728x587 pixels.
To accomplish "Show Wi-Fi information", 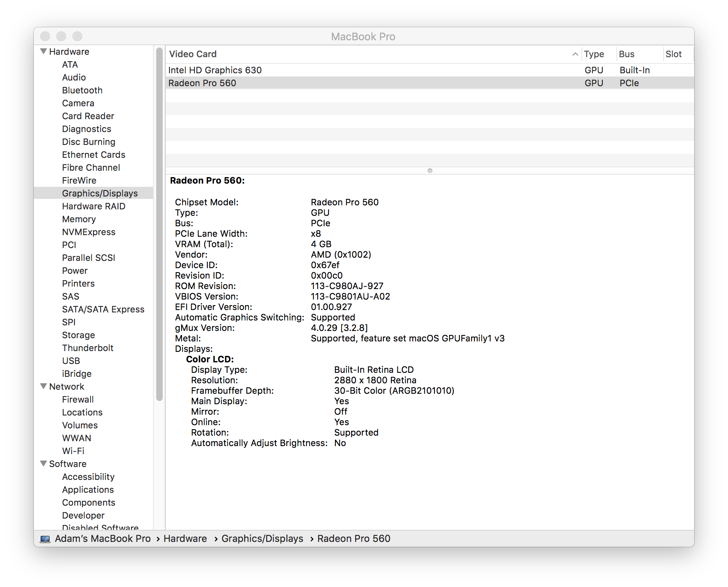I will [73, 451].
